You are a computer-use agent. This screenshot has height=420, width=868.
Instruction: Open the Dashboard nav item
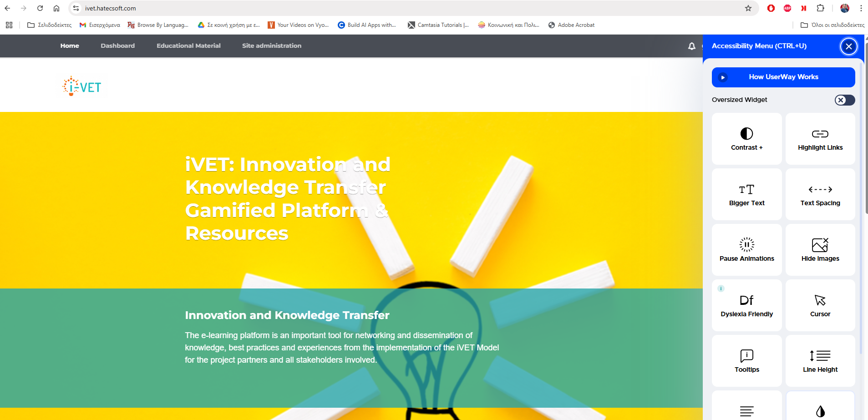coord(118,46)
